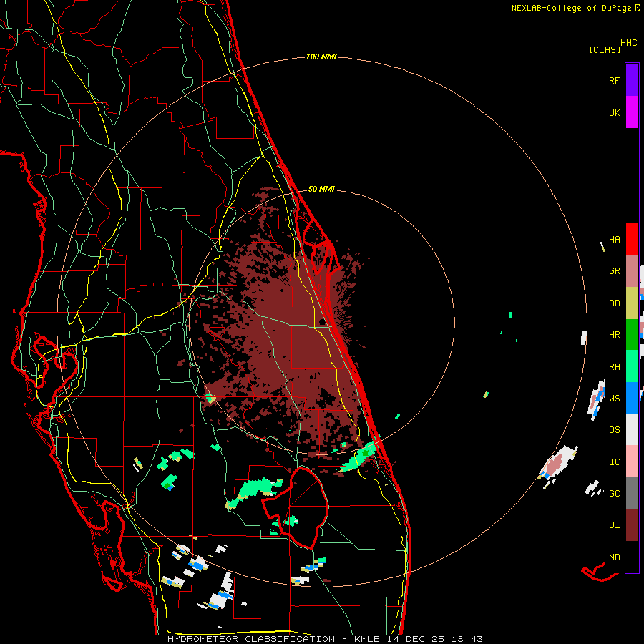This screenshot has width=644, height=644.
Task: Click the 'HHC' product label
Action: 629,43
